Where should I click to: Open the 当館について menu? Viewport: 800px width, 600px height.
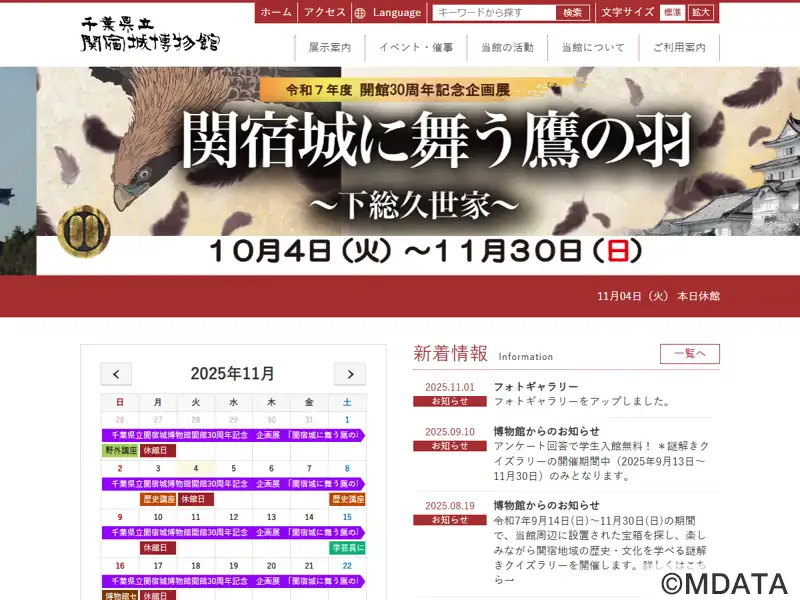click(x=593, y=47)
